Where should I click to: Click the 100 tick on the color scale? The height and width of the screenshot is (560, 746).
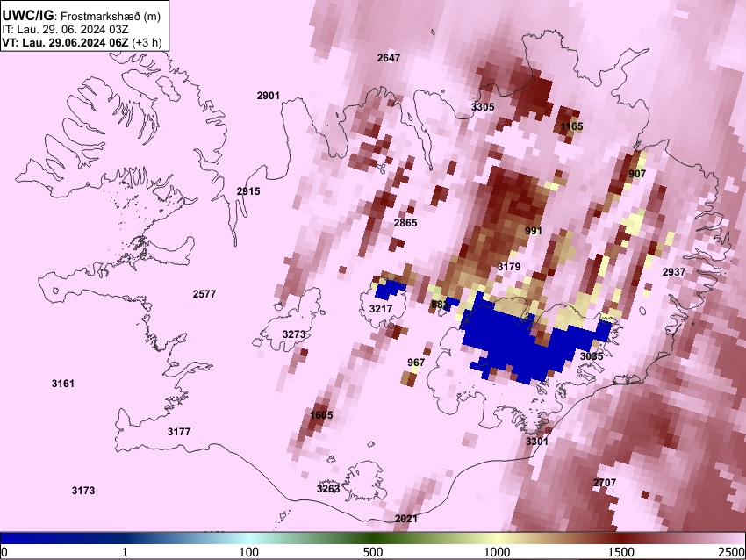point(249,552)
